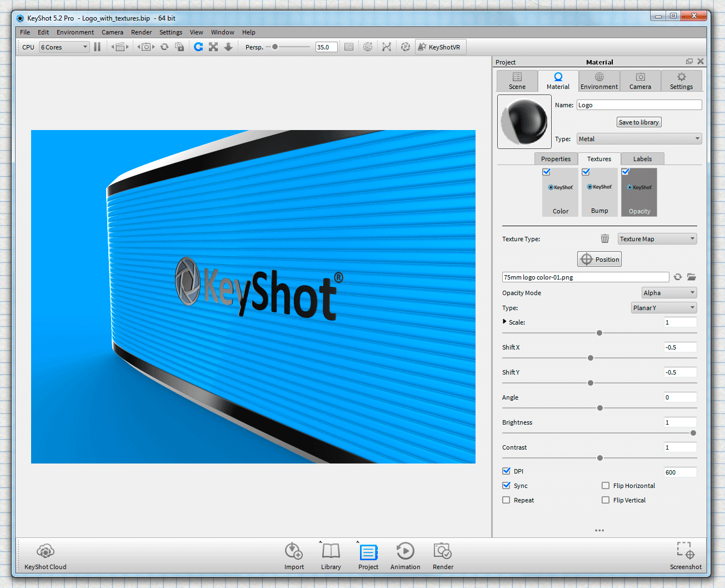Open the Import dialog from bottom bar

coord(294,556)
